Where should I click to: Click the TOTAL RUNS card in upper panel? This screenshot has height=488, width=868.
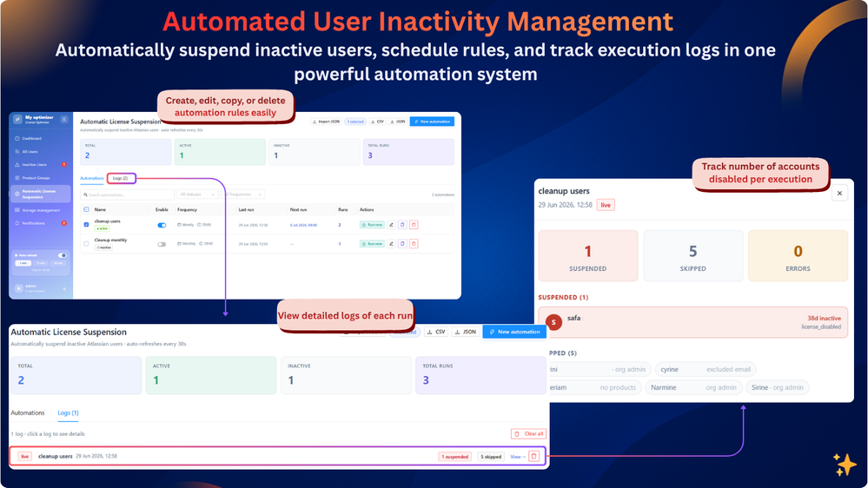[408, 152]
